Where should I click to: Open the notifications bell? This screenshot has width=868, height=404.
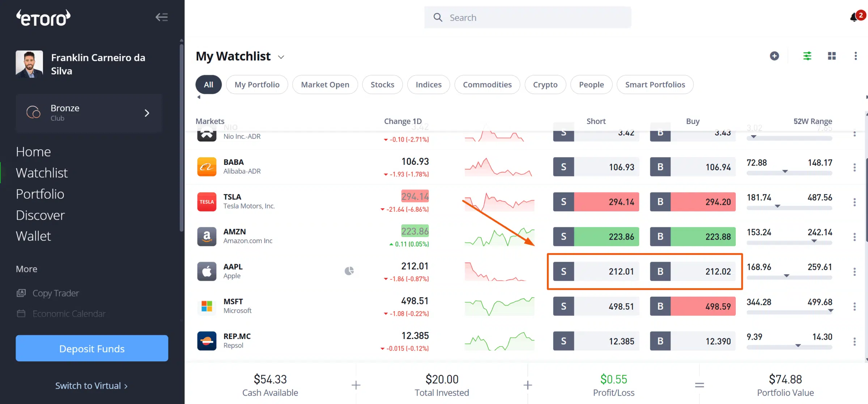click(854, 17)
